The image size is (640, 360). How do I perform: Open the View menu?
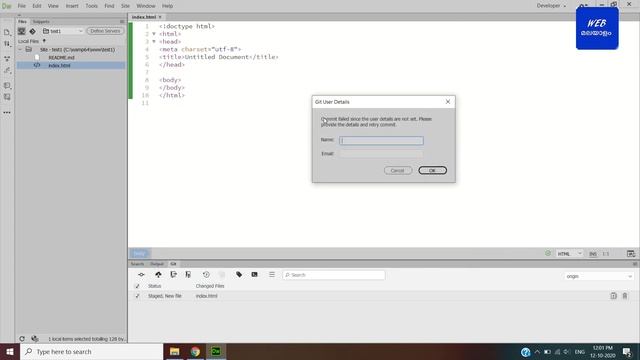click(53, 6)
